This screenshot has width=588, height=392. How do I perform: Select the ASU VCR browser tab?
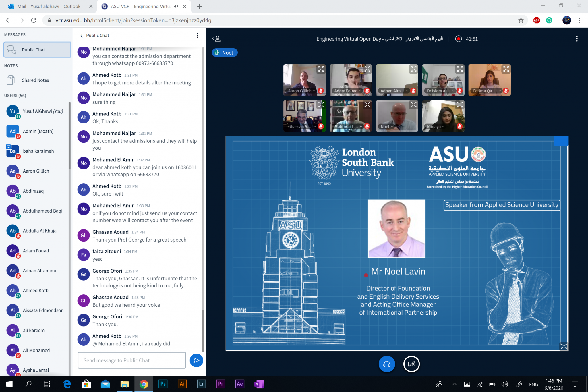(140, 6)
